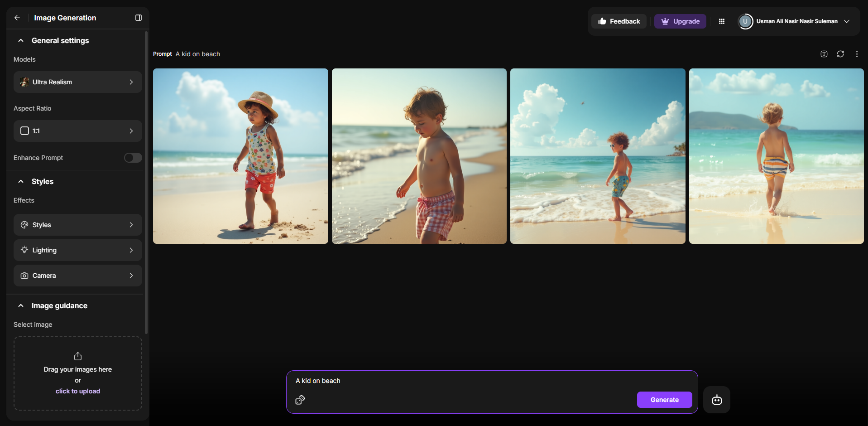868x426 pixels.
Task: Click the Camera icon
Action: 24,276
